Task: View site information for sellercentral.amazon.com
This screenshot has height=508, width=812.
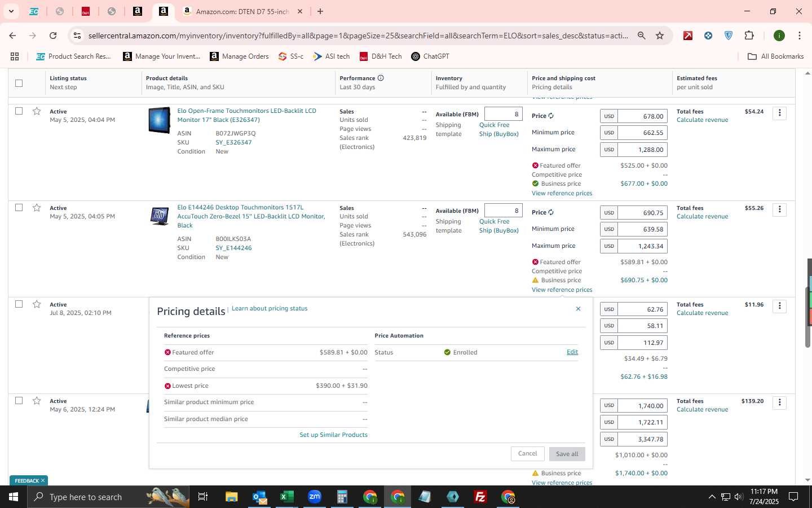Action: 77,36
